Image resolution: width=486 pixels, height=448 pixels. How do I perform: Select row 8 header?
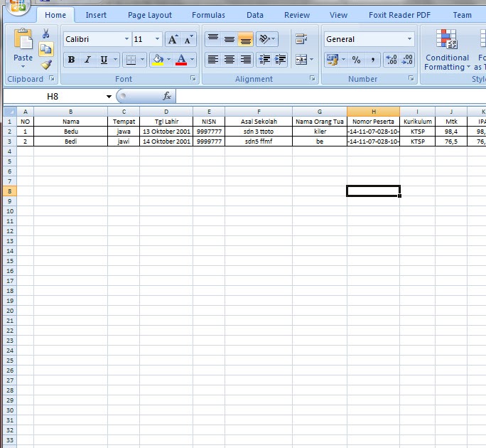coord(10,191)
